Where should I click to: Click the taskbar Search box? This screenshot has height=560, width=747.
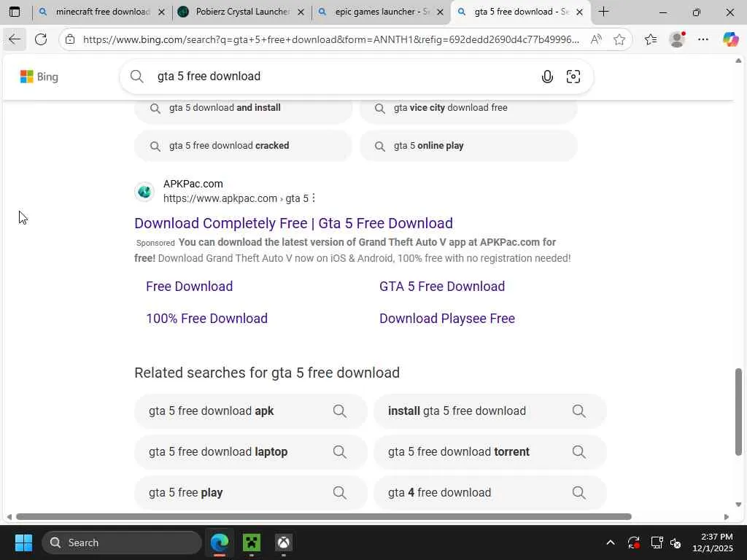tap(122, 542)
